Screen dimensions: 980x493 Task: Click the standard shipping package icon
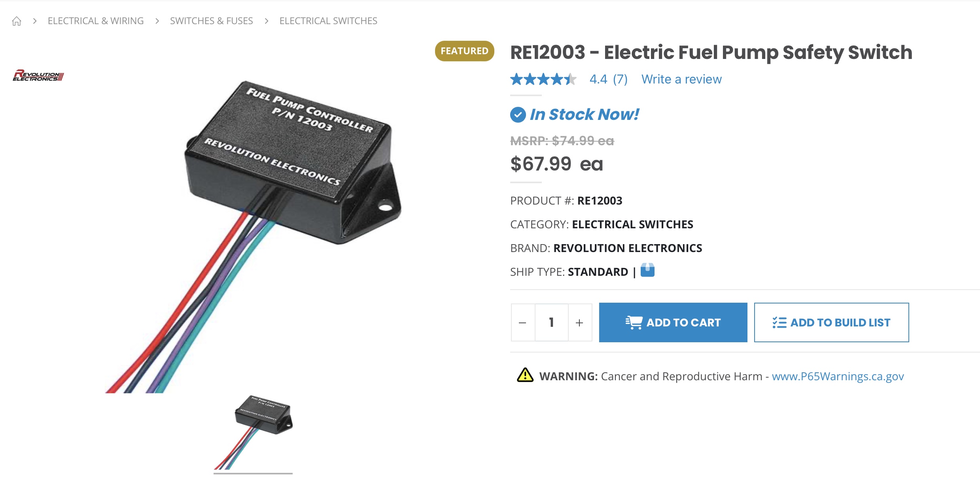[x=647, y=271]
